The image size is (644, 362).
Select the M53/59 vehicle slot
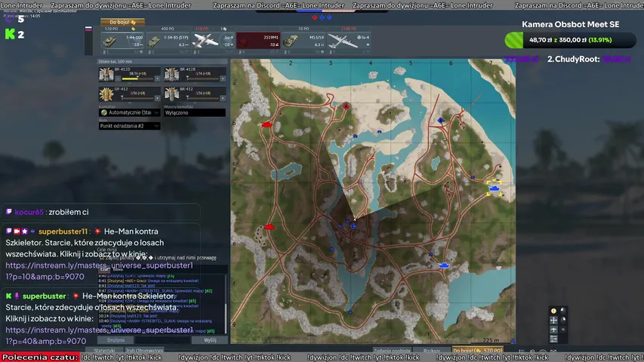point(304,40)
